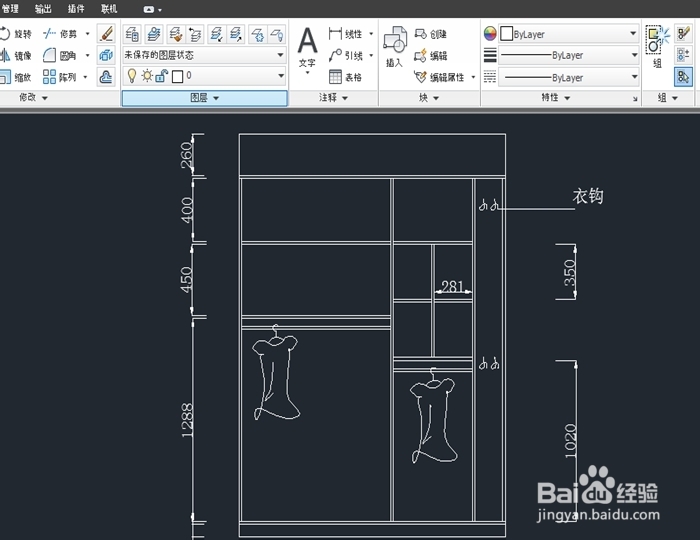The height and width of the screenshot is (540, 700).
Task: Click the Group Edit icon
Action: [x=683, y=34]
